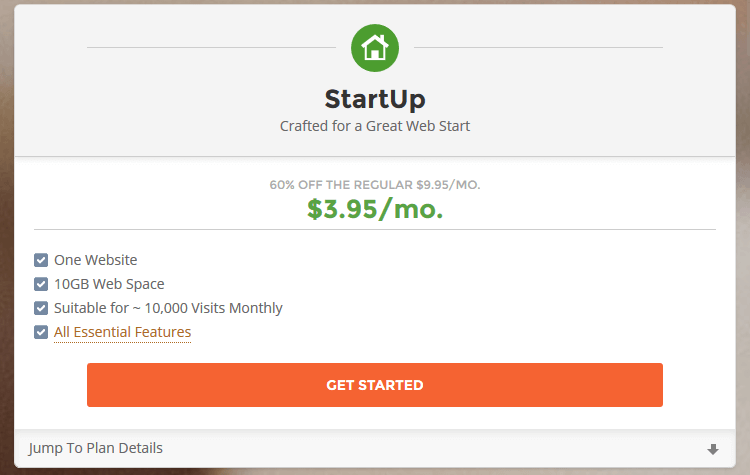Toggle the checkbox beside All Essential Features
Image resolution: width=750 pixels, height=475 pixels.
pos(41,332)
